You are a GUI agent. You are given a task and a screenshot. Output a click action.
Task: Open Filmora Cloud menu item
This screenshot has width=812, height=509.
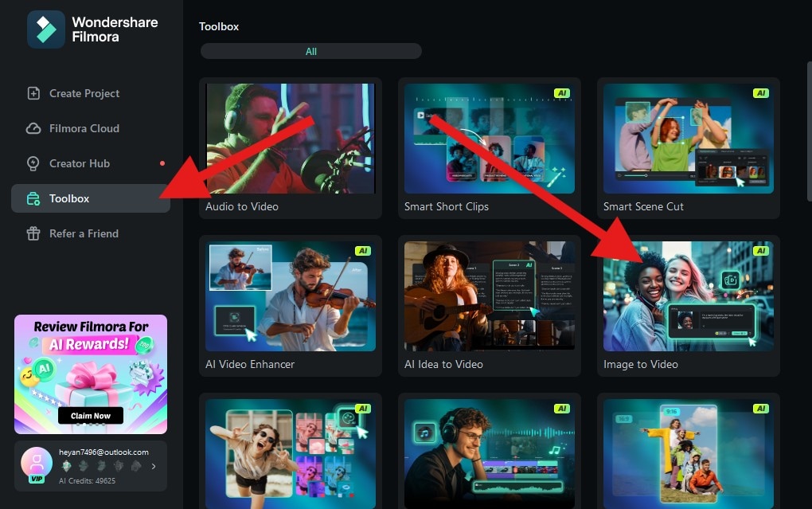click(91, 128)
